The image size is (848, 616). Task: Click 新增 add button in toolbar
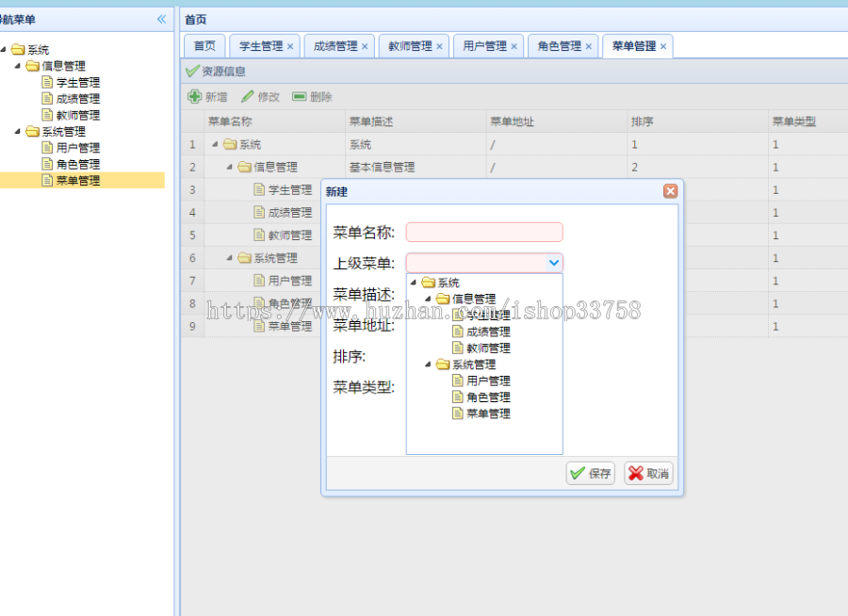(x=207, y=97)
